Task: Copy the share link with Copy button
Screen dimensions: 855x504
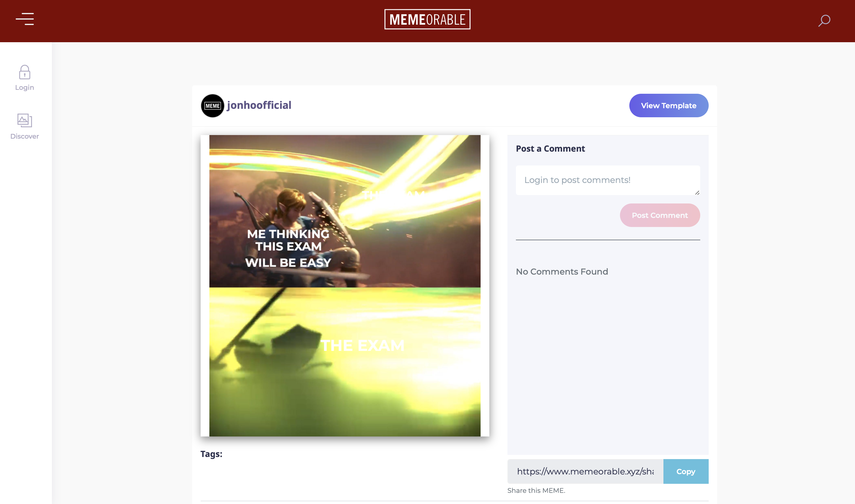Action: (x=685, y=471)
